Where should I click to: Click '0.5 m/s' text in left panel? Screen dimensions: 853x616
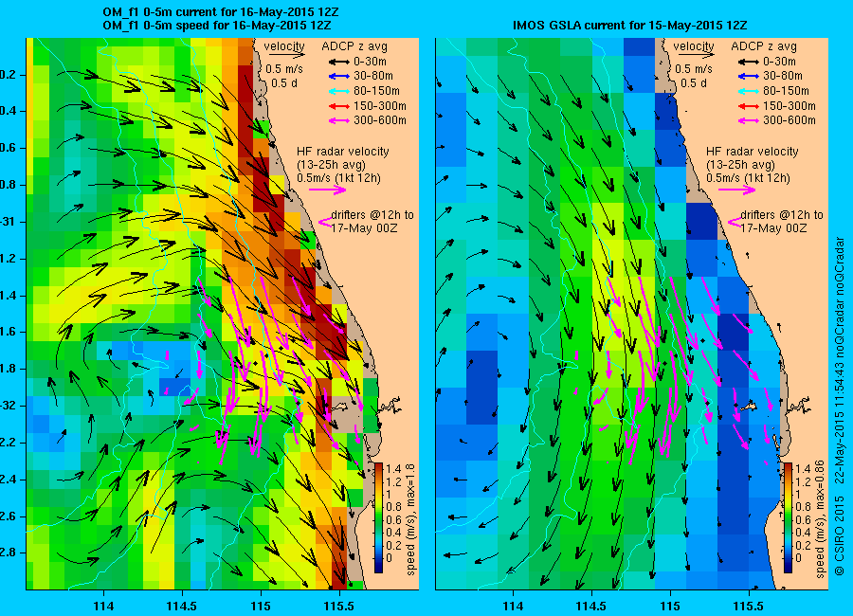(284, 69)
